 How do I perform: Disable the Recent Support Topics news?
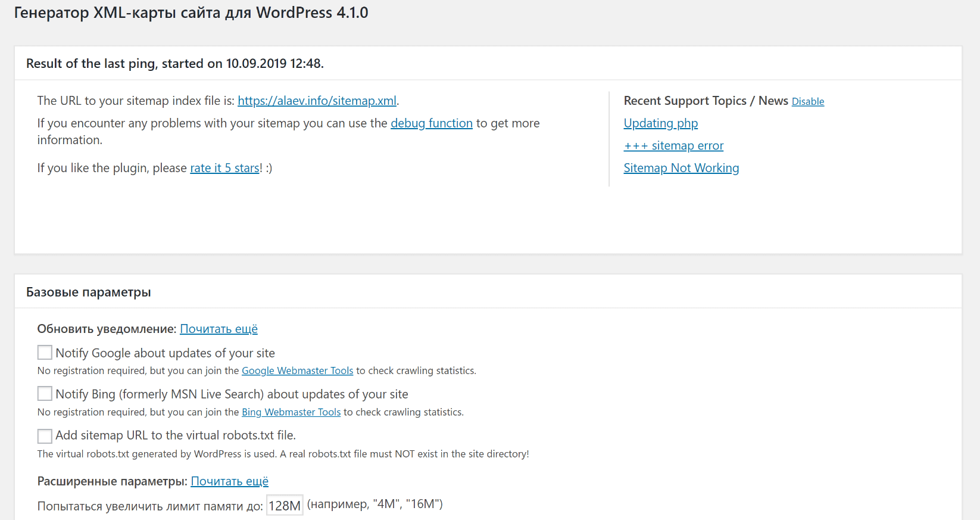click(807, 102)
